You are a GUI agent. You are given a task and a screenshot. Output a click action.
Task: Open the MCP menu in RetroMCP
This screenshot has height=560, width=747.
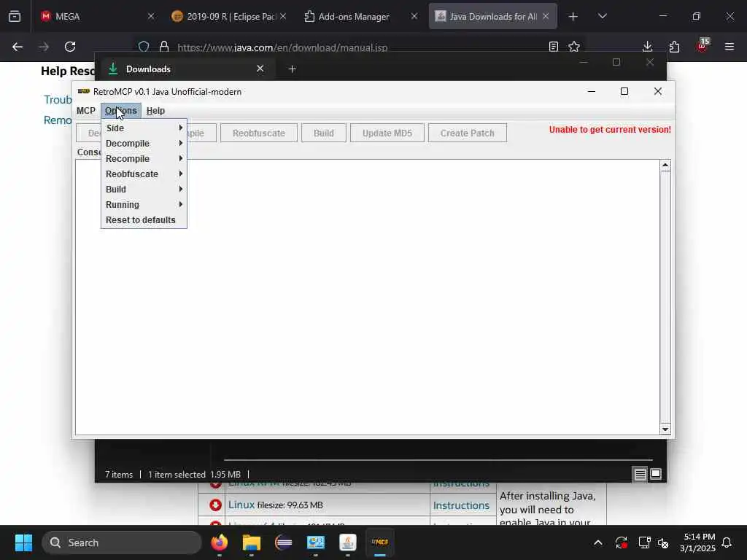[x=86, y=111]
